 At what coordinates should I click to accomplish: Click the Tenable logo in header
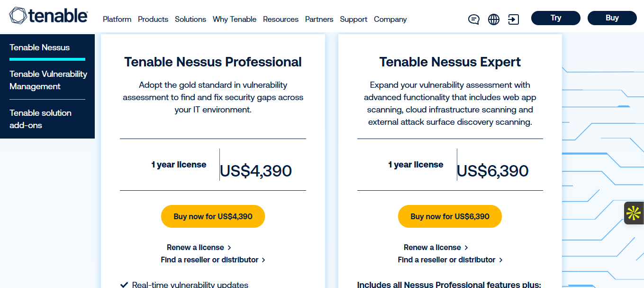[x=48, y=16]
